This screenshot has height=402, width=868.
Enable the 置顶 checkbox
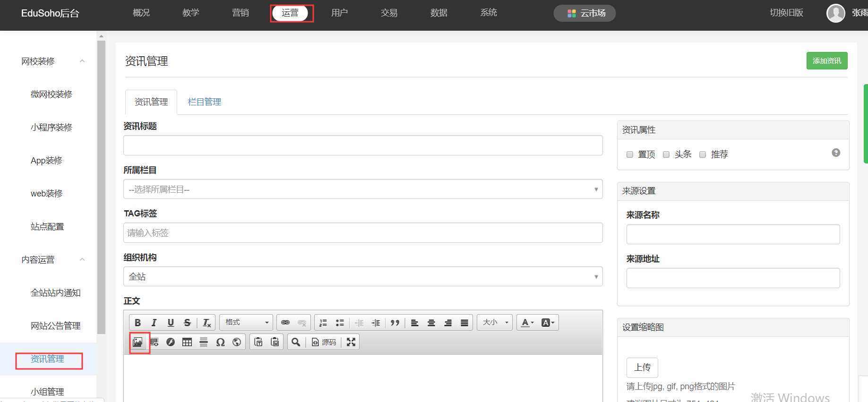pyautogui.click(x=630, y=154)
